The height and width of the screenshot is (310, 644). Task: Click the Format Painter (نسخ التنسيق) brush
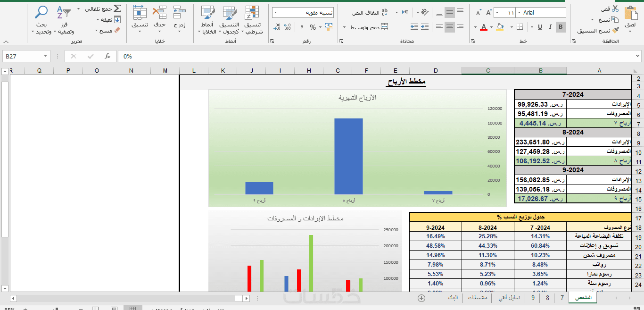click(616, 30)
